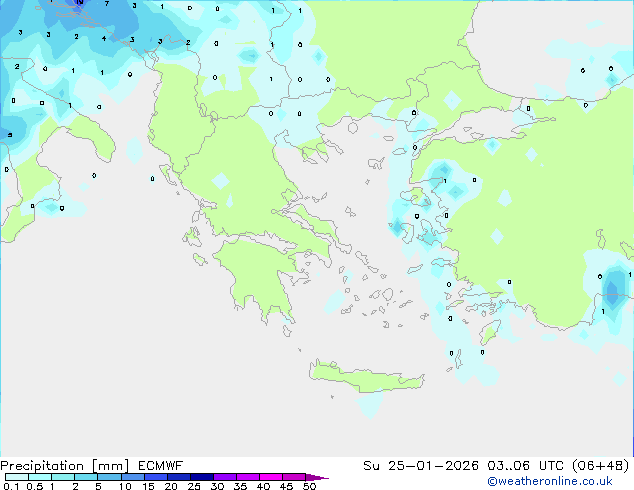Select the 'ECMWF' model label
This screenshot has width=634, height=490.
click(x=161, y=466)
